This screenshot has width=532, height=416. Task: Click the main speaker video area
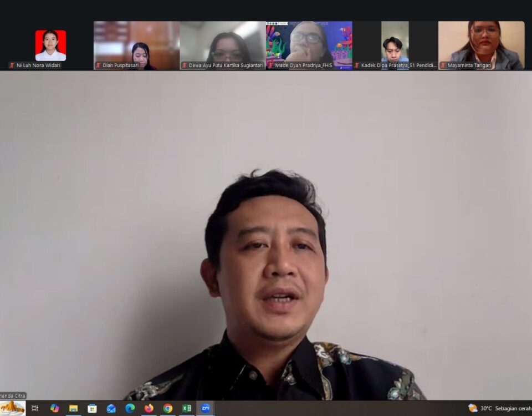pos(266,233)
